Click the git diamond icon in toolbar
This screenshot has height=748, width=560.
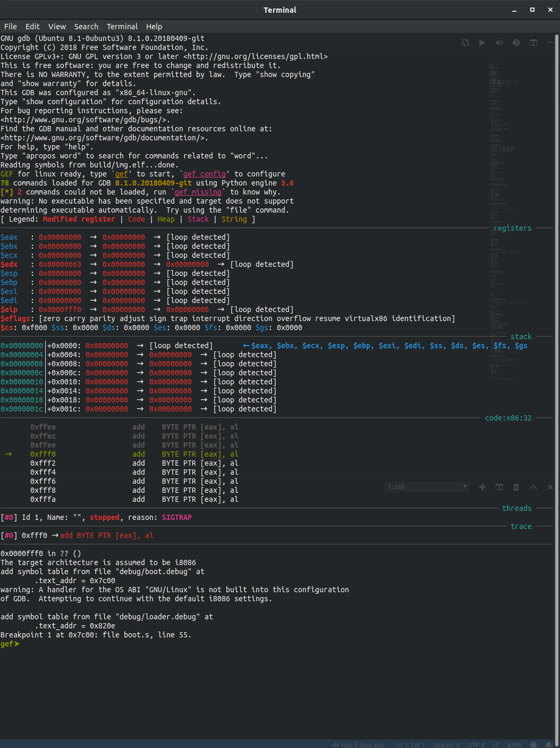coord(516,43)
